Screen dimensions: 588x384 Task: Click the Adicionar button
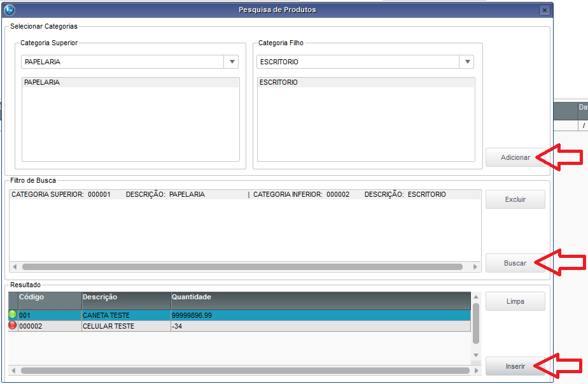tap(515, 157)
